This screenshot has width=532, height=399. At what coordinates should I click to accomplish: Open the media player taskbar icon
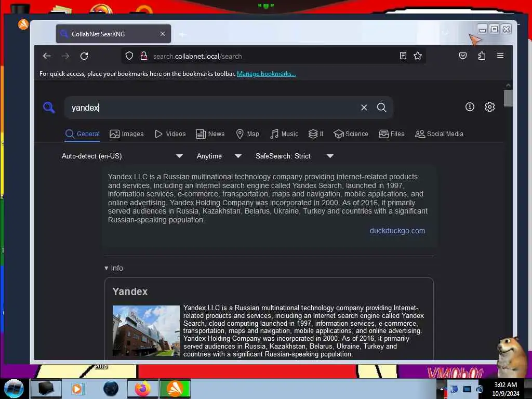point(77,389)
